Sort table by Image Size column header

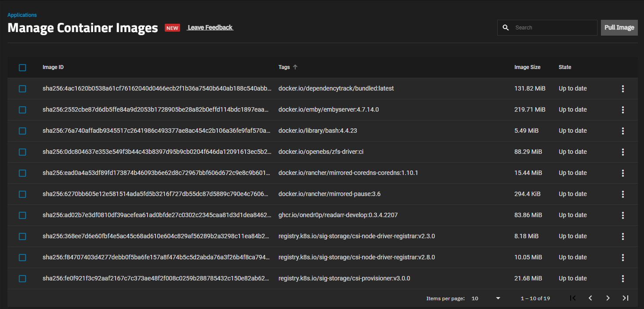point(527,67)
